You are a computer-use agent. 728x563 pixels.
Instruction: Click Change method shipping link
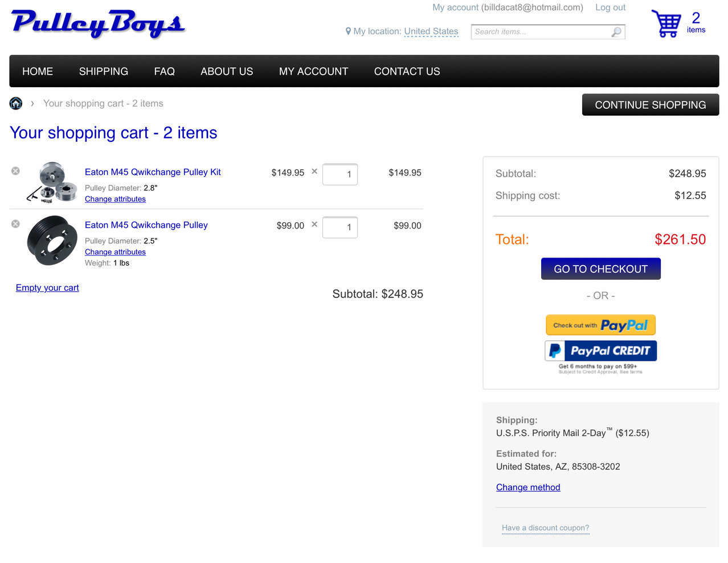click(528, 487)
